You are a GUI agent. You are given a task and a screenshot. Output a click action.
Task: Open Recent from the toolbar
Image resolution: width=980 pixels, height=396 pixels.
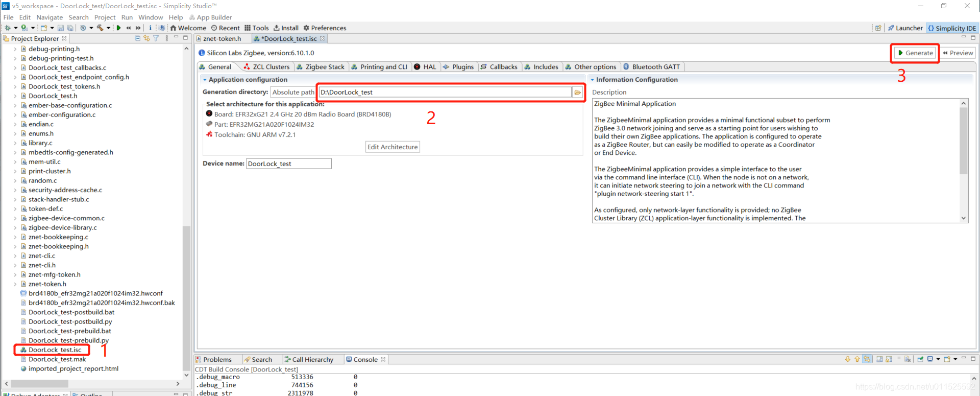coord(225,28)
